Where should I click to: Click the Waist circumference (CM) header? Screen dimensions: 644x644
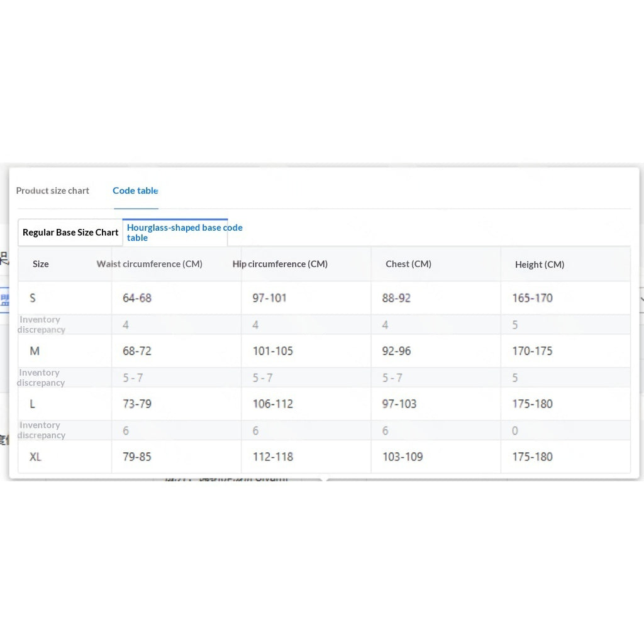[150, 264]
